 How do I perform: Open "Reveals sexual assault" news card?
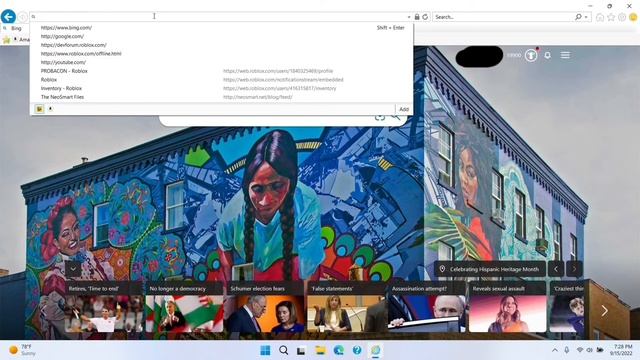[507, 307]
